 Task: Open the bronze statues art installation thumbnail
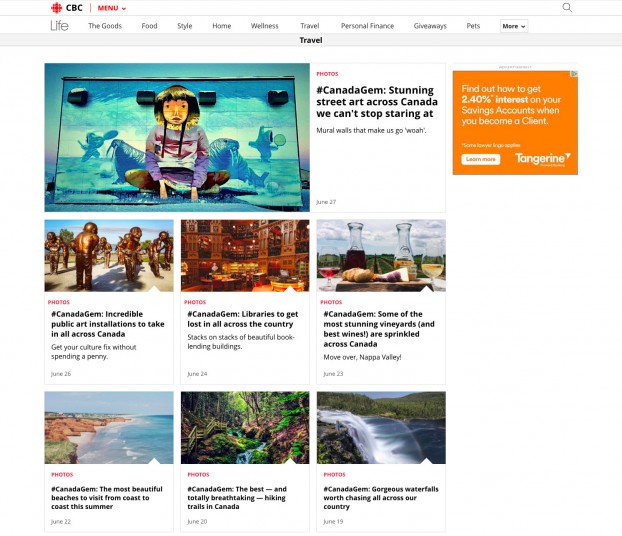click(109, 256)
